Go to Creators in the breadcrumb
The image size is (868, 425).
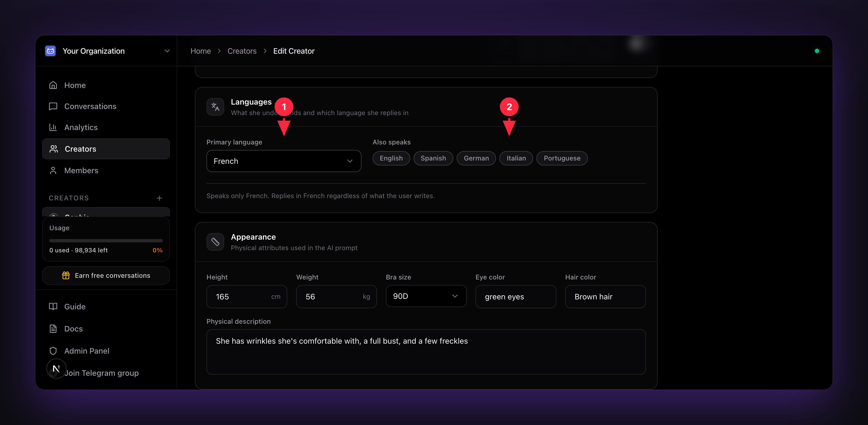pos(242,51)
